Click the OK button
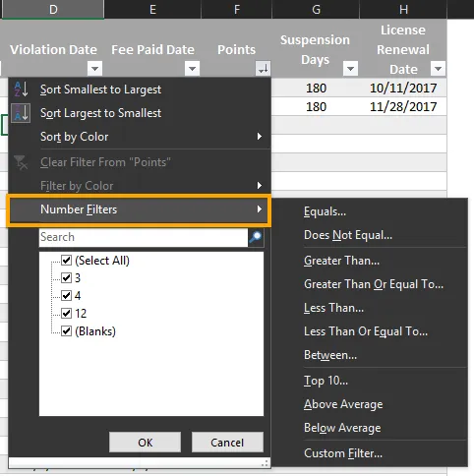The height and width of the screenshot is (476, 474). (145, 443)
